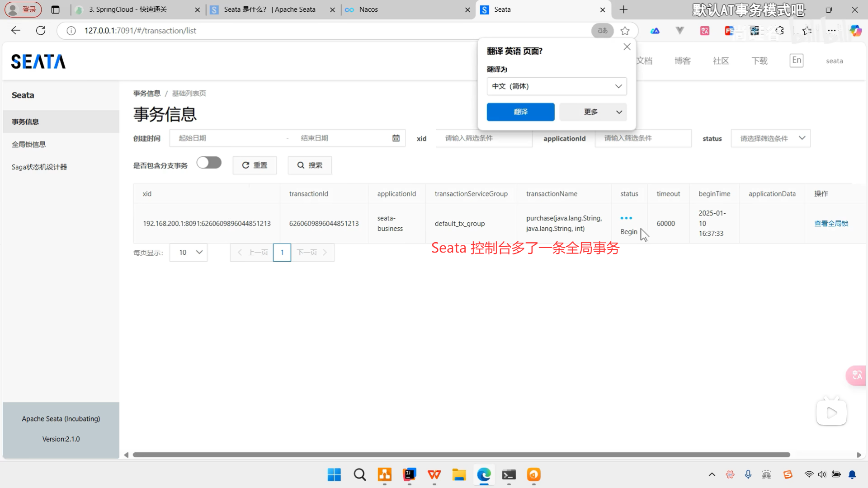
Task: Click the status ellipsis icon in the table row
Action: [x=626, y=218]
